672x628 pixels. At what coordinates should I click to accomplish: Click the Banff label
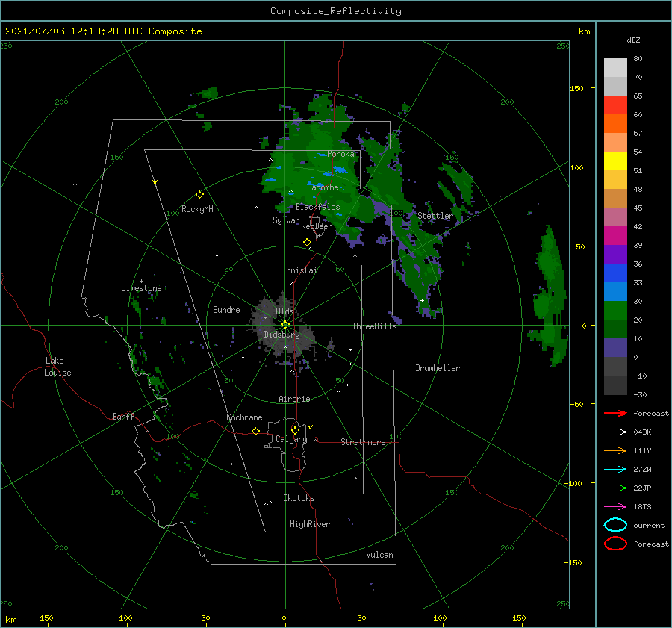123,416
